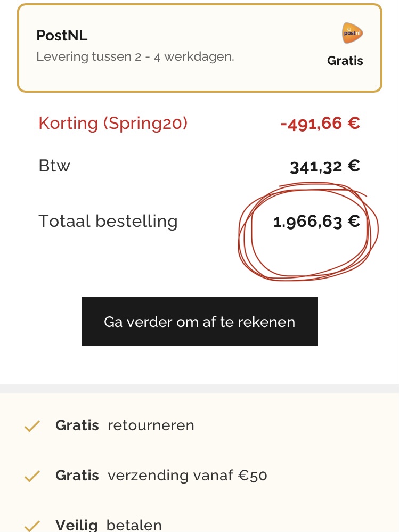This screenshot has height=532, width=399.
Task: Click the Gratis shipping price in PostNL card
Action: (x=345, y=61)
